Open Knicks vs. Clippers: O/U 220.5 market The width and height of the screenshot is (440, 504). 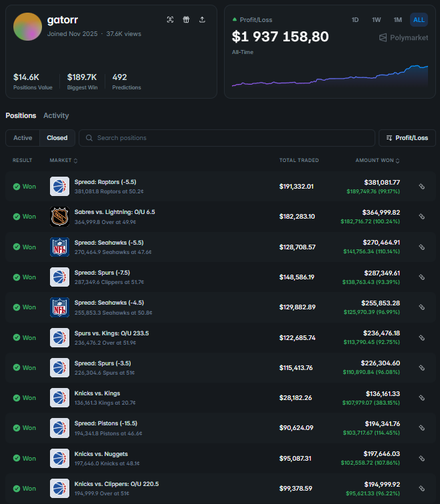tap(117, 484)
